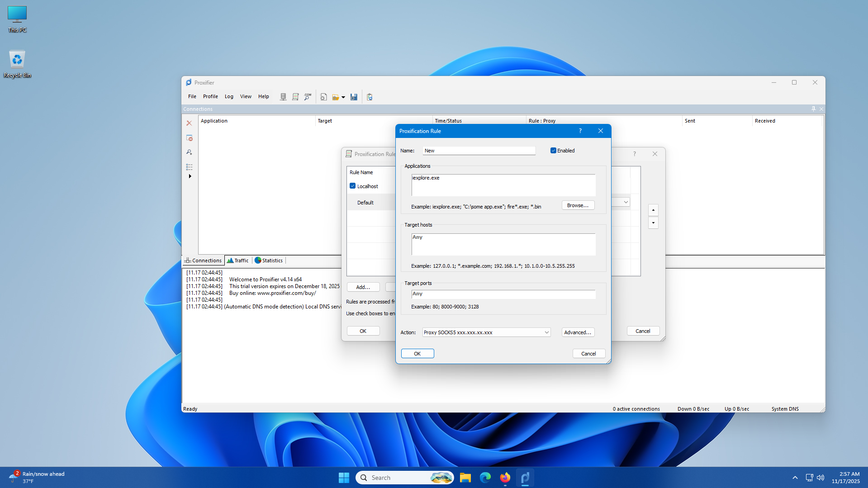The image size is (868, 488).
Task: Move rule up with the up arrow button
Action: click(x=653, y=210)
